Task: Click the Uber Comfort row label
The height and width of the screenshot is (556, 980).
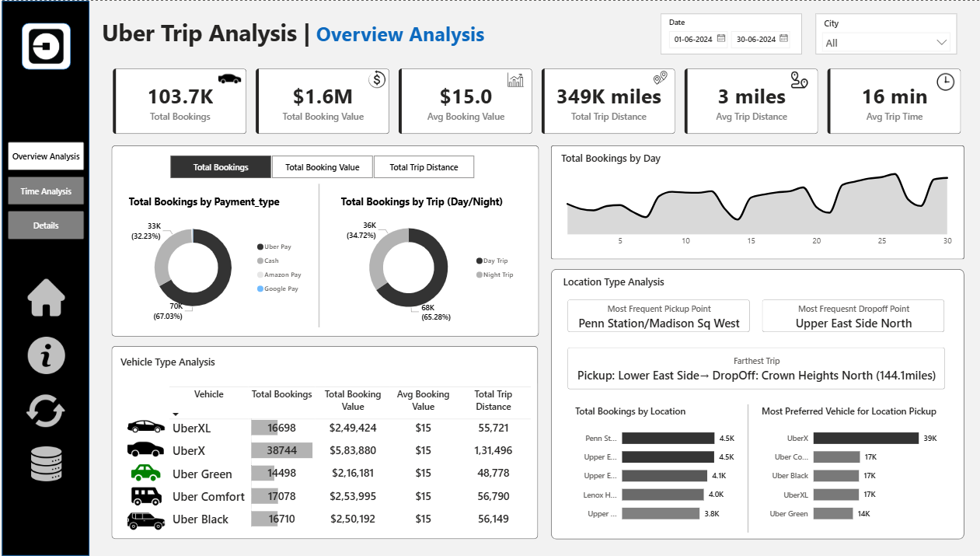Action: pyautogui.click(x=208, y=496)
